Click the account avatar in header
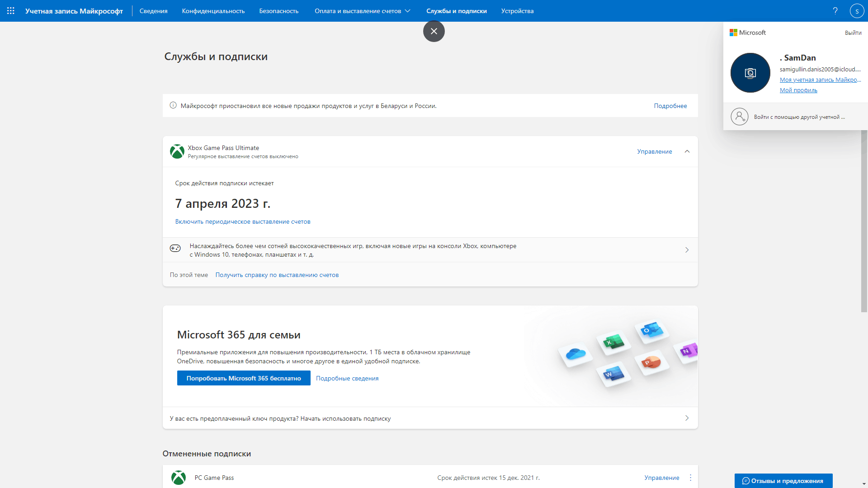This screenshot has height=488, width=868. coord(857,11)
